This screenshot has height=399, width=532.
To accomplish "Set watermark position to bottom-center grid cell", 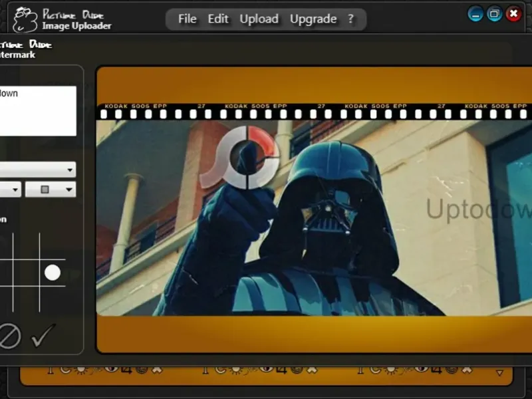I will 26,299.
